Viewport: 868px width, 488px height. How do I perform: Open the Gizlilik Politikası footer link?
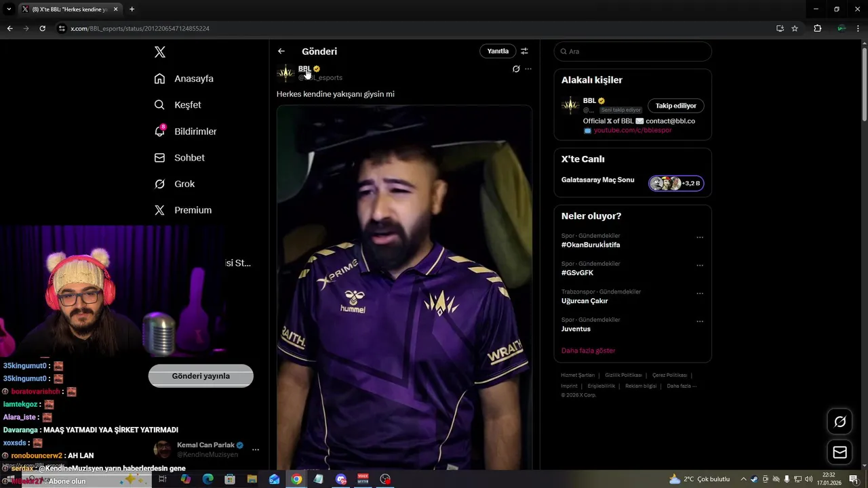(x=623, y=375)
